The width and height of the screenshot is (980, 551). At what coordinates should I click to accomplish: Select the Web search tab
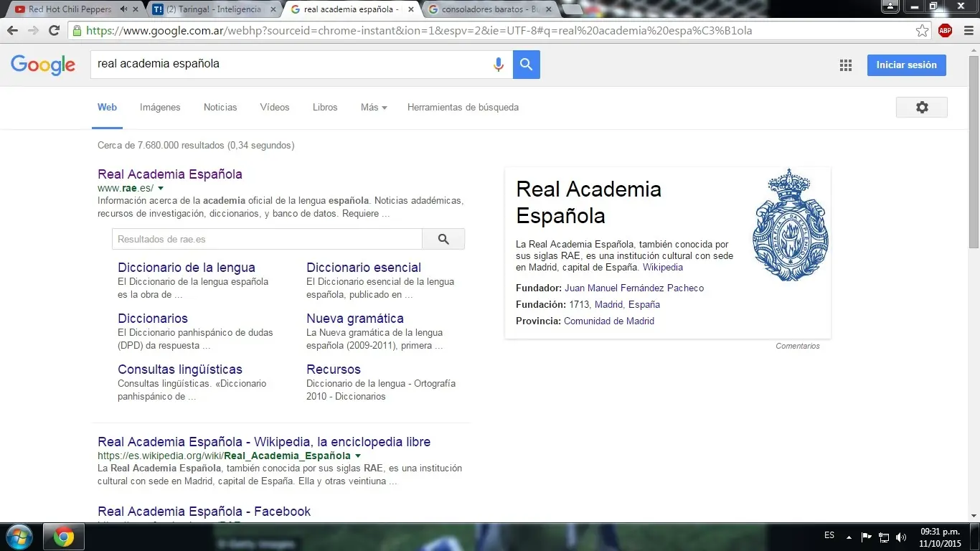click(x=107, y=107)
